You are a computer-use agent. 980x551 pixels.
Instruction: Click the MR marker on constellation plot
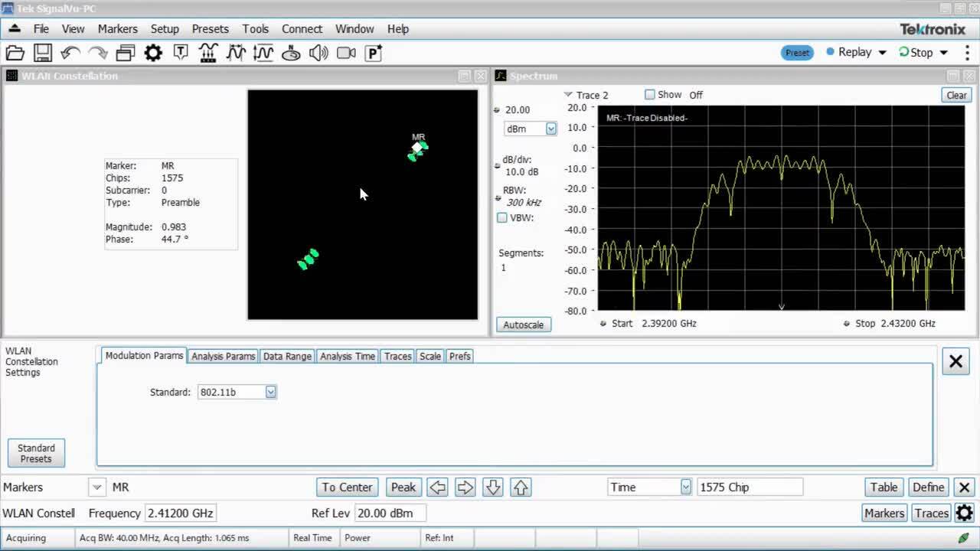[x=417, y=147]
